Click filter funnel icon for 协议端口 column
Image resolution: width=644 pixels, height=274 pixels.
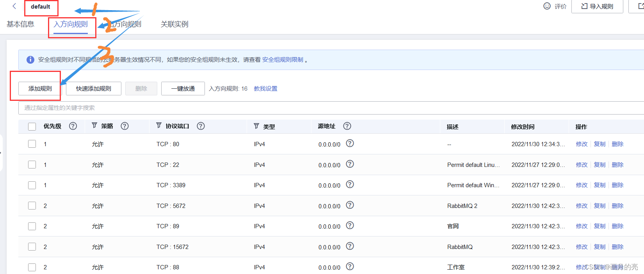point(159,125)
